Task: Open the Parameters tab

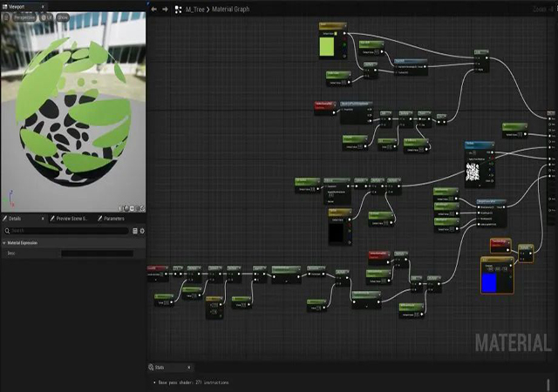Action: 113,218
